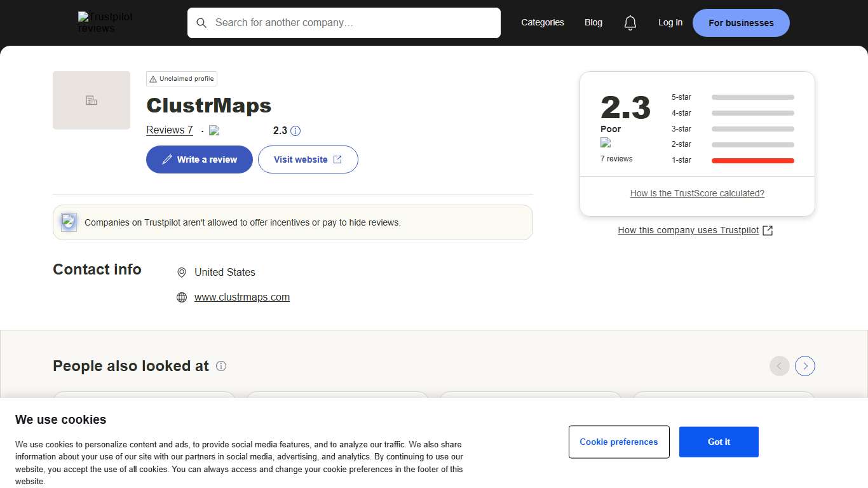Open notifications via the bell icon

pyautogui.click(x=630, y=22)
